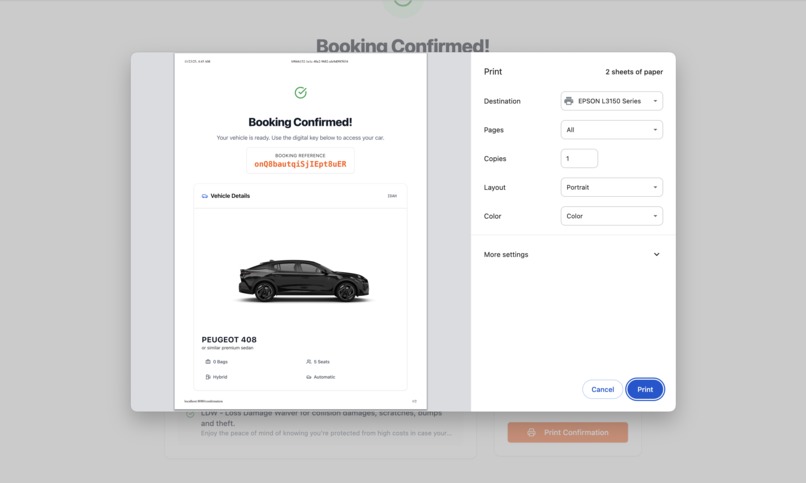Image resolution: width=806 pixels, height=483 pixels.
Task: Open the Color mode dropdown
Action: pyautogui.click(x=611, y=216)
